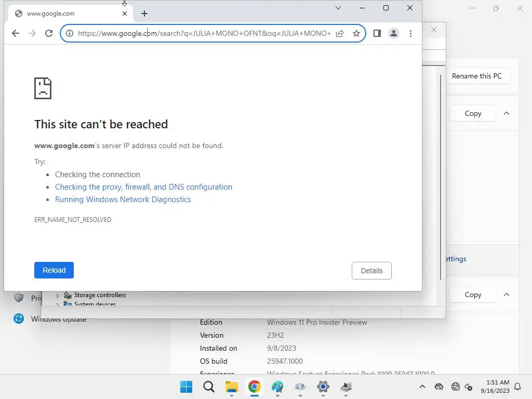The width and height of the screenshot is (532, 399).
Task: Open network status from the globe tray icon
Action: 455,387
